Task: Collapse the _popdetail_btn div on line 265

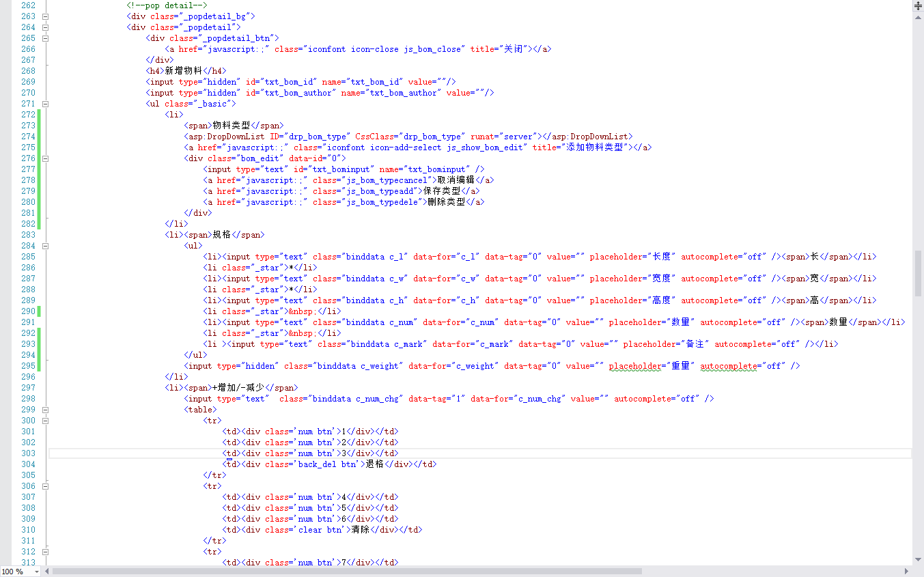Action: [x=46, y=38]
